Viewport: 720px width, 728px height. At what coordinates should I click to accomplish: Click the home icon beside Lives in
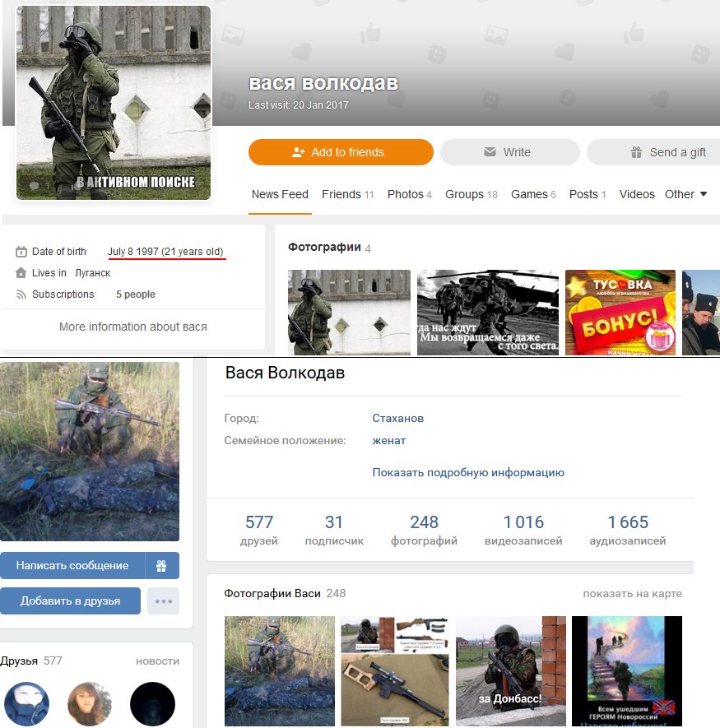pos(21,273)
